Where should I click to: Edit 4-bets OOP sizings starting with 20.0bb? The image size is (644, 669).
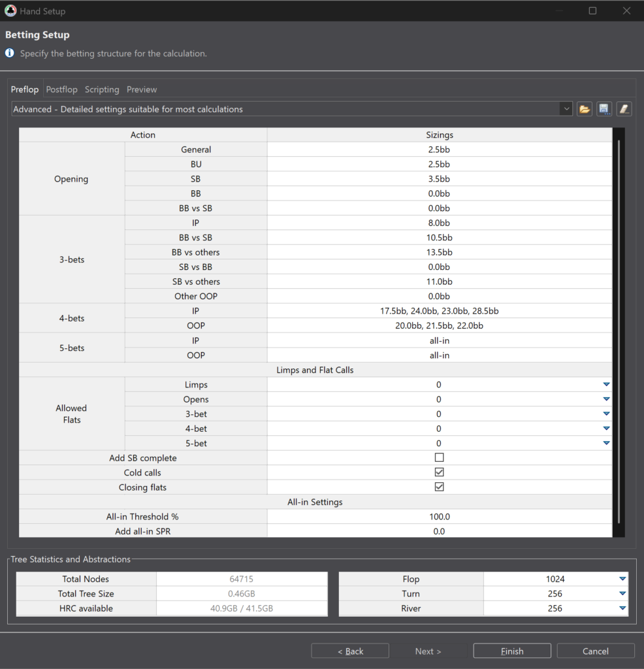coord(440,325)
